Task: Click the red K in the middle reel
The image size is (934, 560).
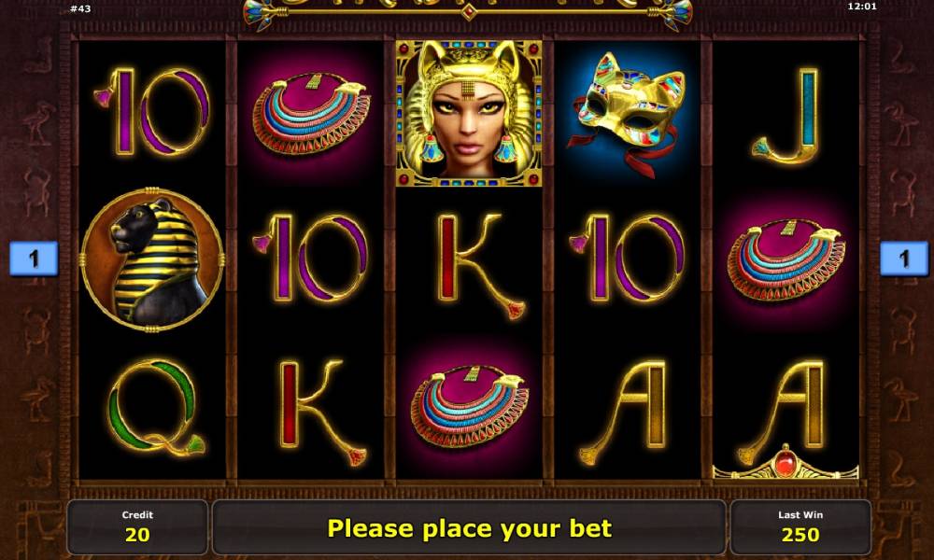Action: (480, 266)
